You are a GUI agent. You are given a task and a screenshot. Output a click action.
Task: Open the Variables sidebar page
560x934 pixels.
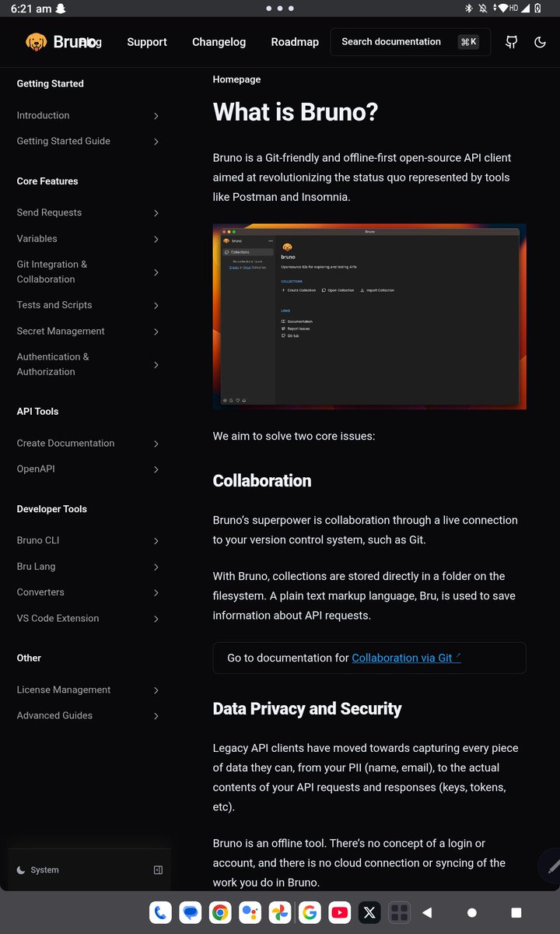[x=37, y=238]
